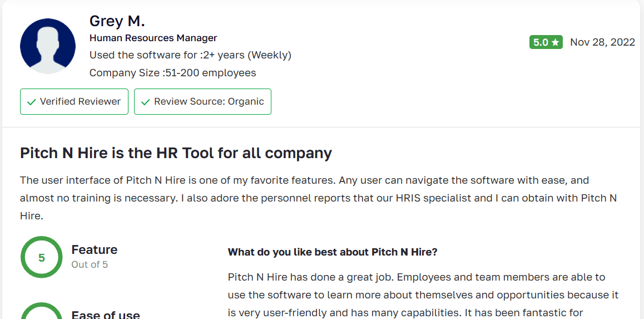Screen dimensions: 644x319
Task: Click the green 5.0 star rating badge
Action: click(546, 42)
